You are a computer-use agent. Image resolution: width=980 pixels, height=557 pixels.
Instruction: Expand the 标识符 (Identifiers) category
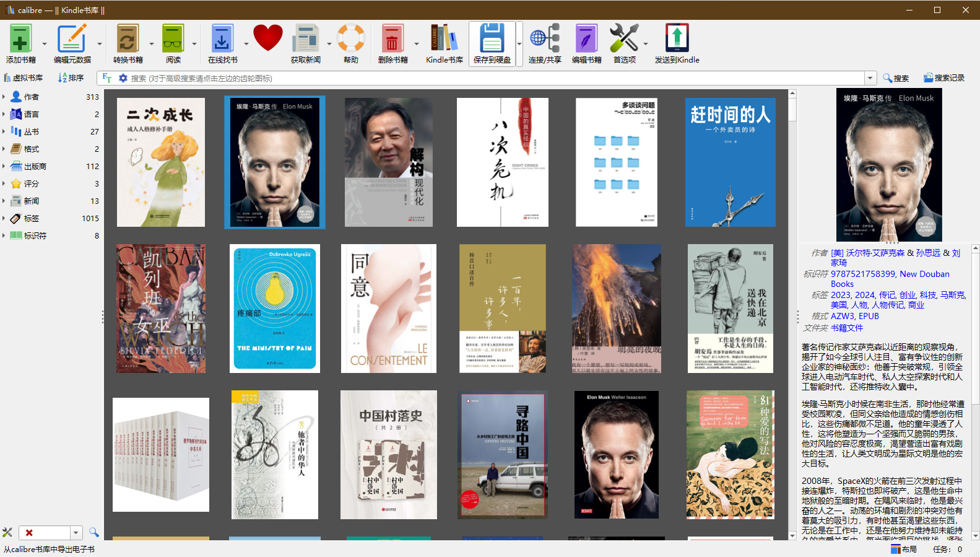point(4,235)
